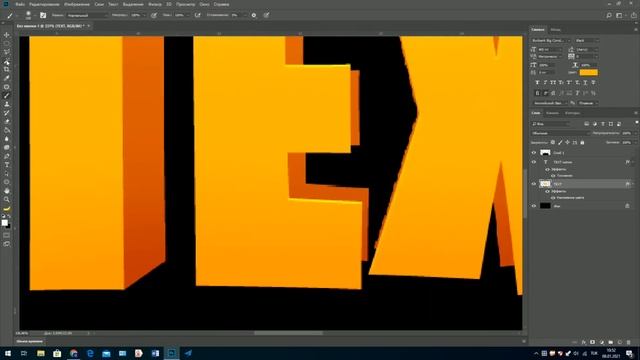The image size is (640, 360).
Task: Toggle lock all padlock in Layers panel
Action: (x=582, y=142)
